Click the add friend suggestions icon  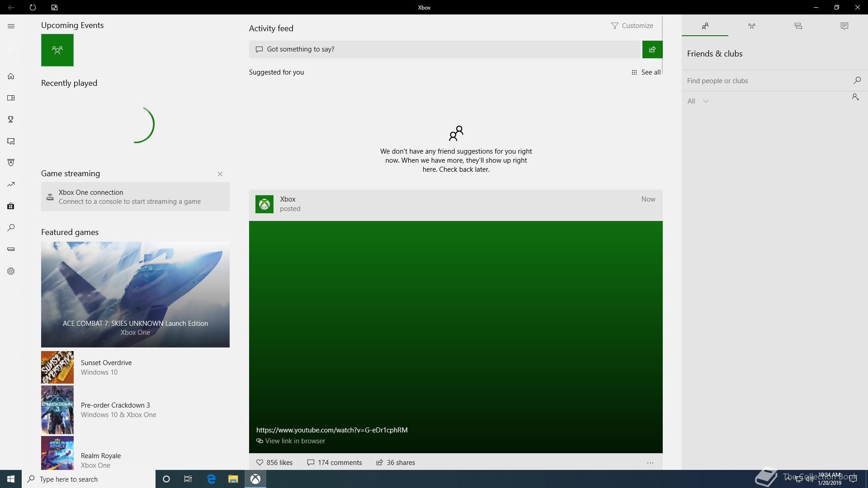pos(855,97)
